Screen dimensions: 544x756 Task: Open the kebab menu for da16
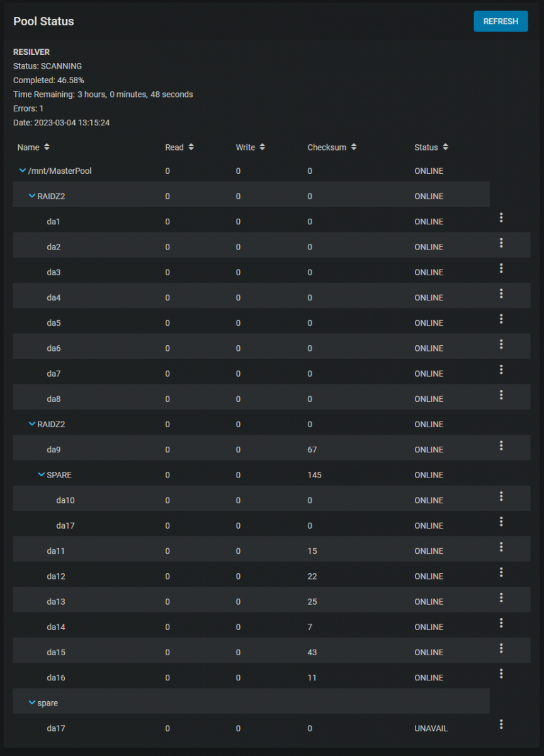501,673
